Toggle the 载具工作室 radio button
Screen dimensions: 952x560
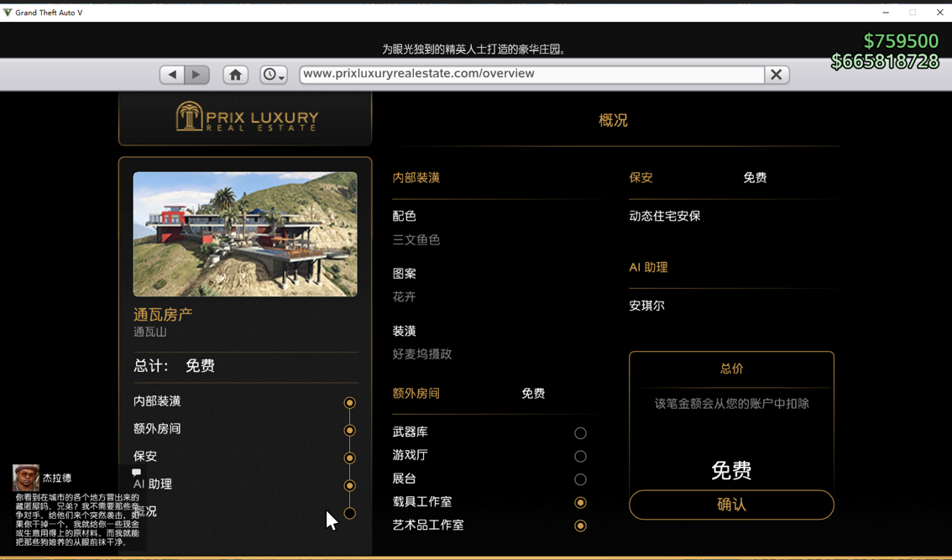(x=580, y=502)
